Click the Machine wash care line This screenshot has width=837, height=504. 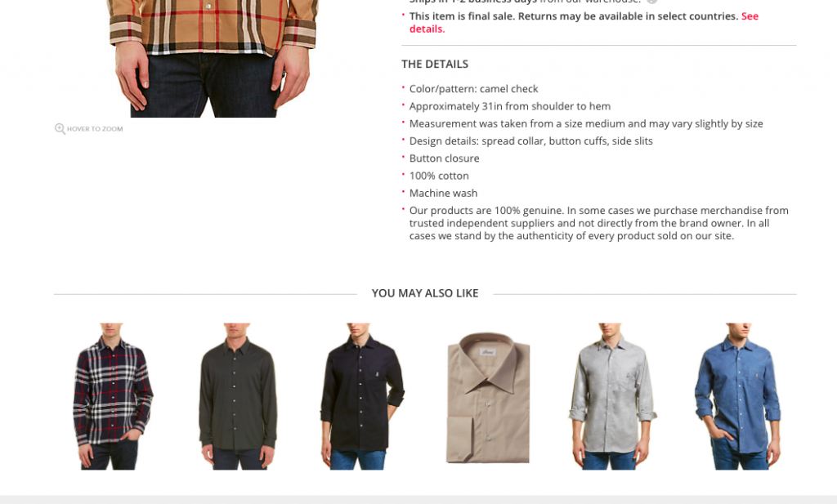pyautogui.click(x=443, y=193)
